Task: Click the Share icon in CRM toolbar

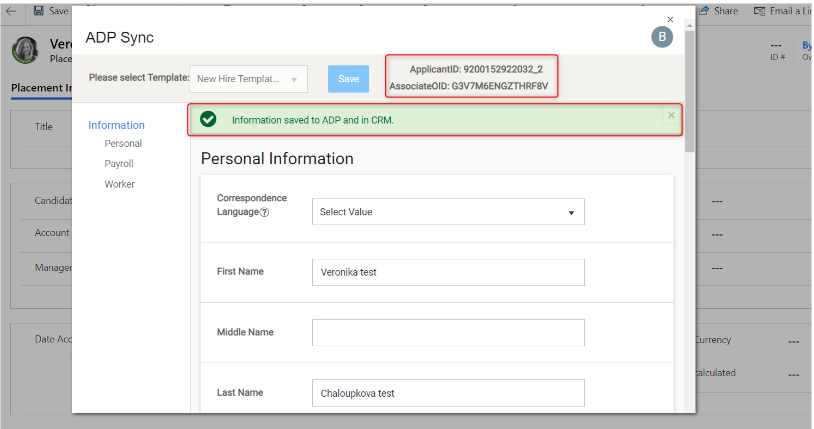Action: [x=704, y=10]
